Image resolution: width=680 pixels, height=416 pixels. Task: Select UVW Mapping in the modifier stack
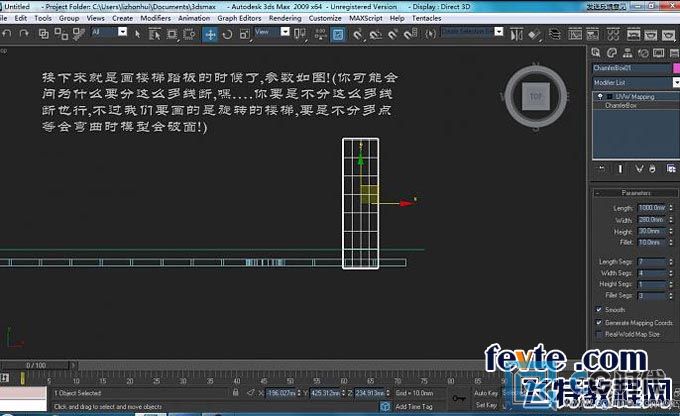[635, 96]
